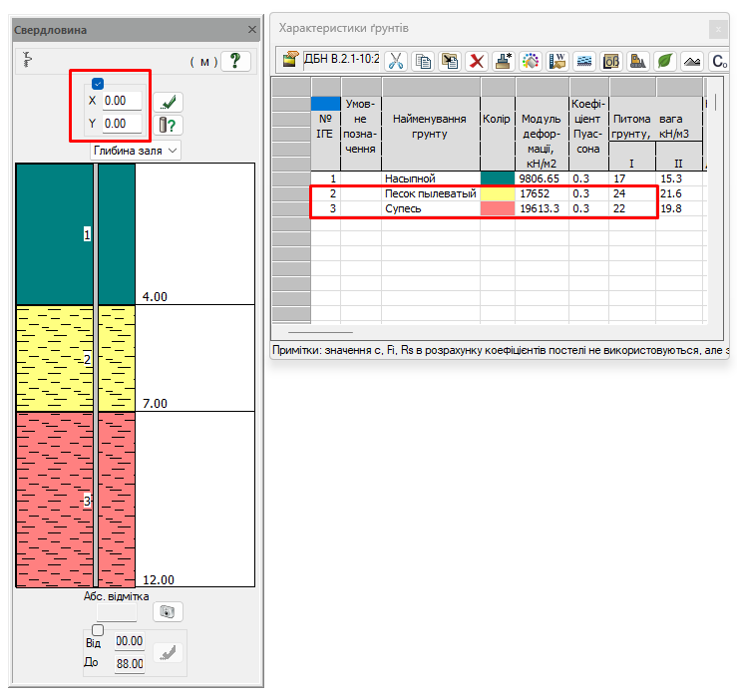
Task: Click the До value field showing 88.00
Action: 130,663
